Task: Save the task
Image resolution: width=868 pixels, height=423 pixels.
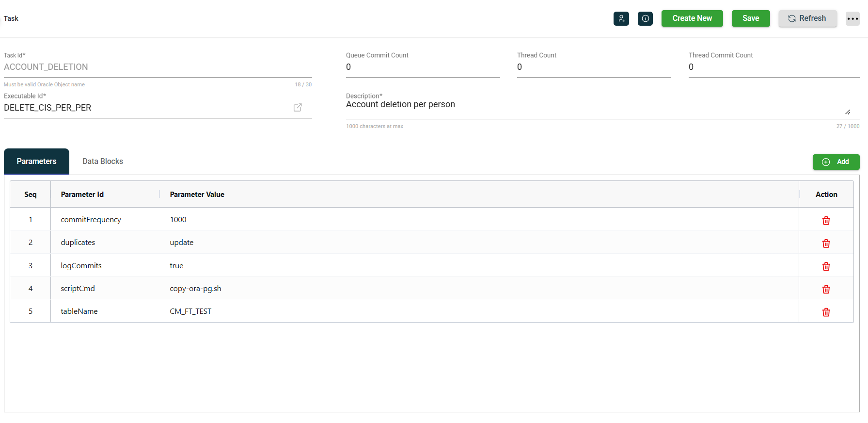Action: point(750,18)
